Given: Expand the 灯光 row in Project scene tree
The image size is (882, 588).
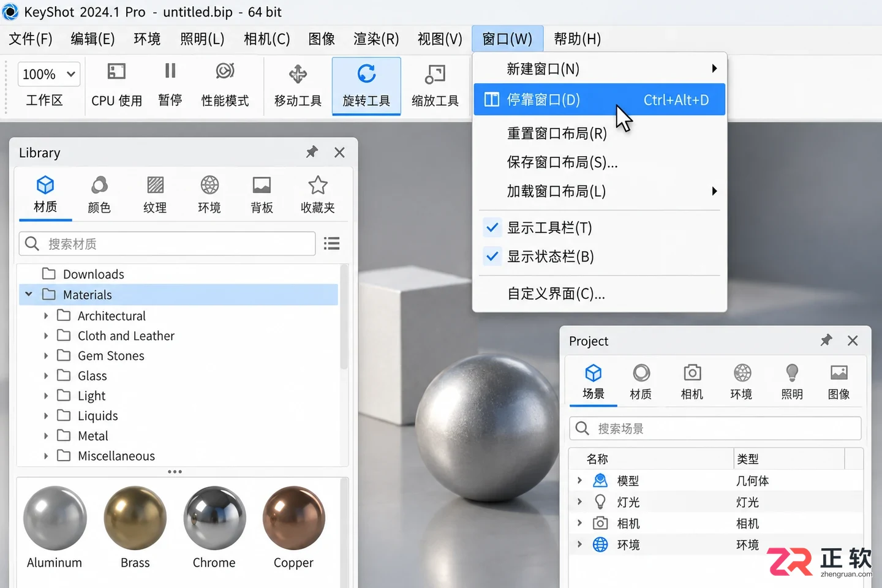Looking at the screenshot, I should pyautogui.click(x=579, y=502).
